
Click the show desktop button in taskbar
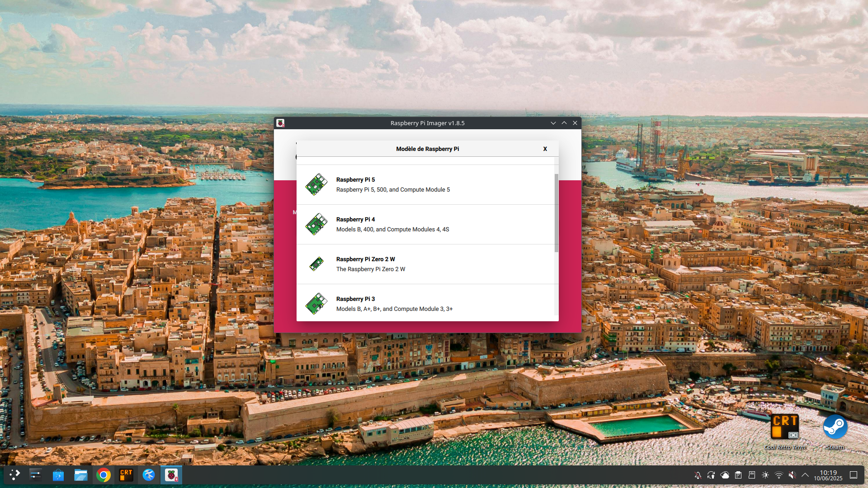(x=854, y=475)
